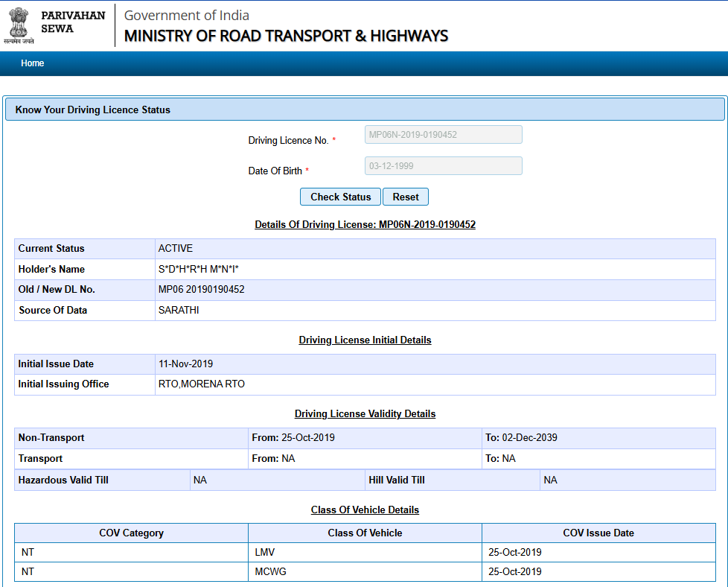The image size is (728, 587).
Task: Click the Details Of Driving License heading
Action: [365, 224]
